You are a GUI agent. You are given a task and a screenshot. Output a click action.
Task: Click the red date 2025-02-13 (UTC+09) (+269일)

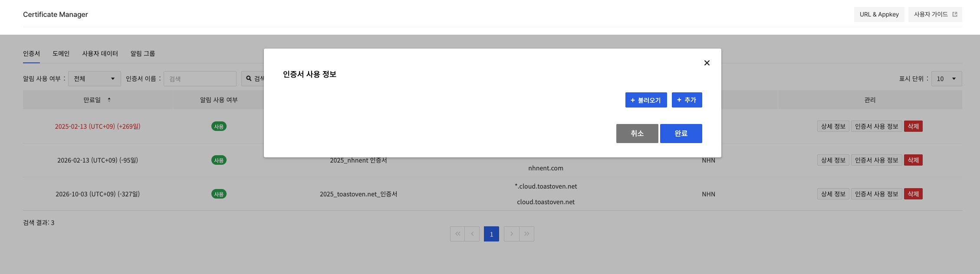point(98,126)
